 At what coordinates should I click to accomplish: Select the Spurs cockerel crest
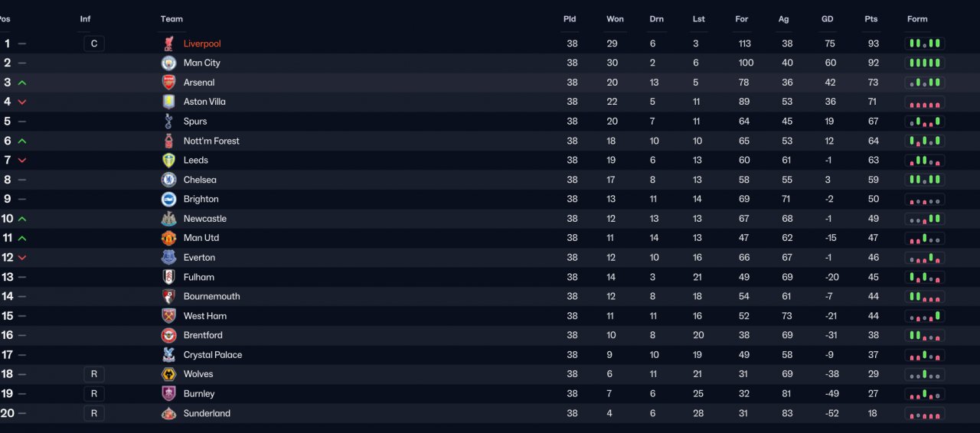168,121
